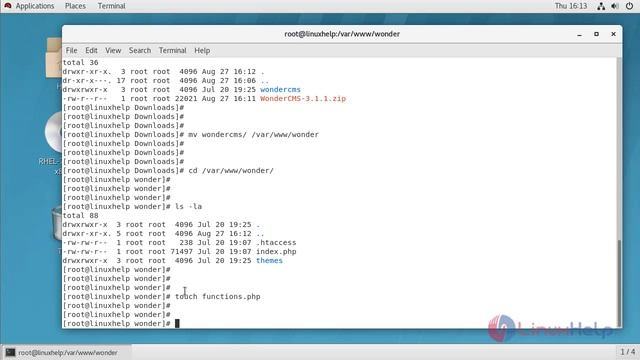Click the RHEL disc icon on desktop
This screenshot has height=360, width=640.
pyautogui.click(x=53, y=133)
